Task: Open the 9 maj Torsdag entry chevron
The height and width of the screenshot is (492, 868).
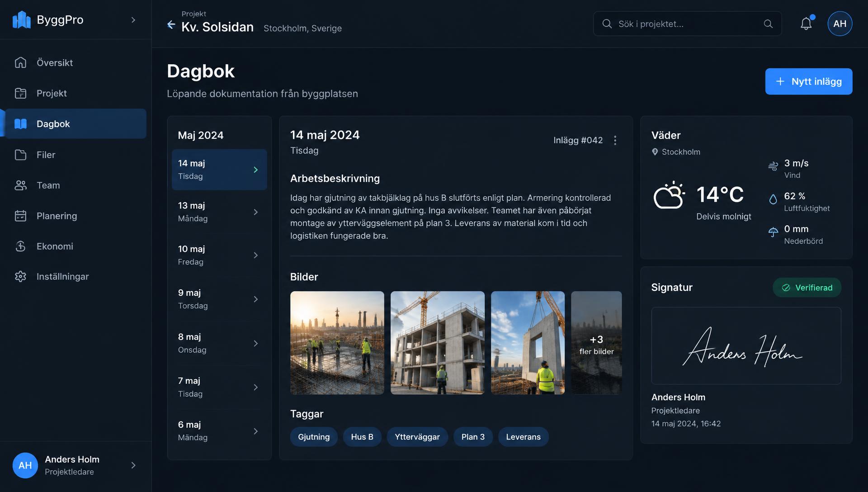Action: click(x=256, y=299)
